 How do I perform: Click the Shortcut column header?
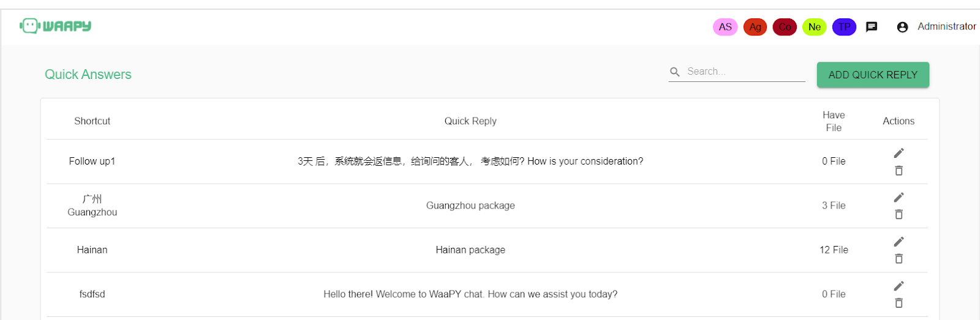click(92, 121)
